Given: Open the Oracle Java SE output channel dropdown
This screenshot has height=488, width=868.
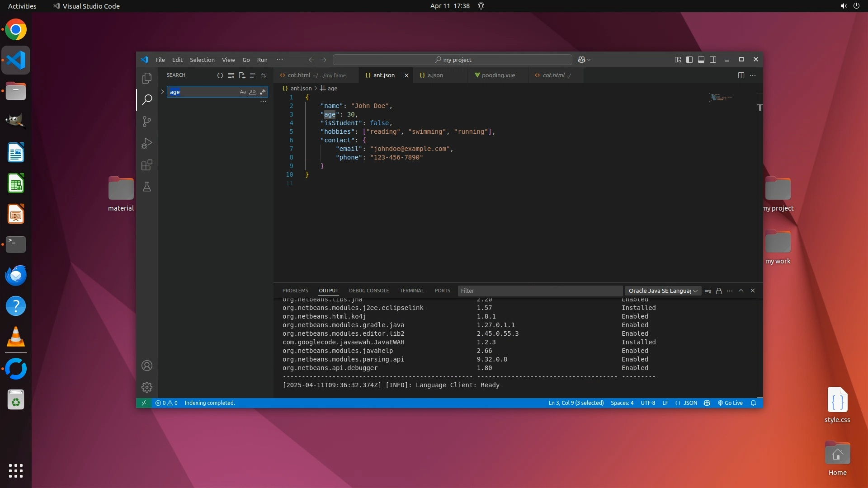Looking at the screenshot, I should (663, 291).
